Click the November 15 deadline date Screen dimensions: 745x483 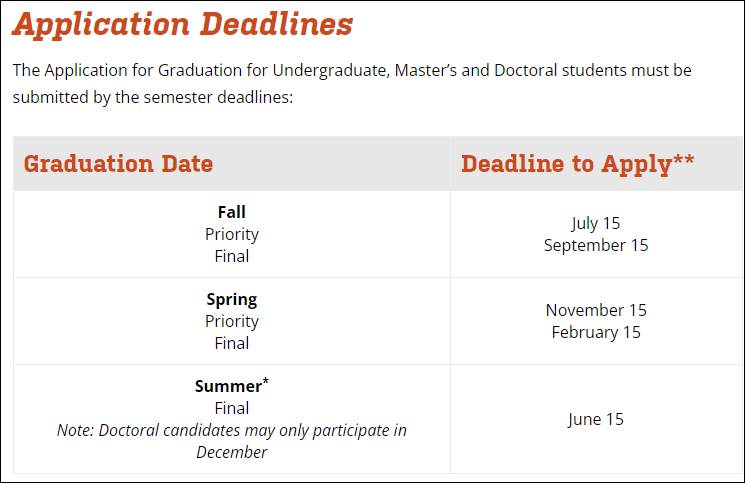[x=595, y=310]
